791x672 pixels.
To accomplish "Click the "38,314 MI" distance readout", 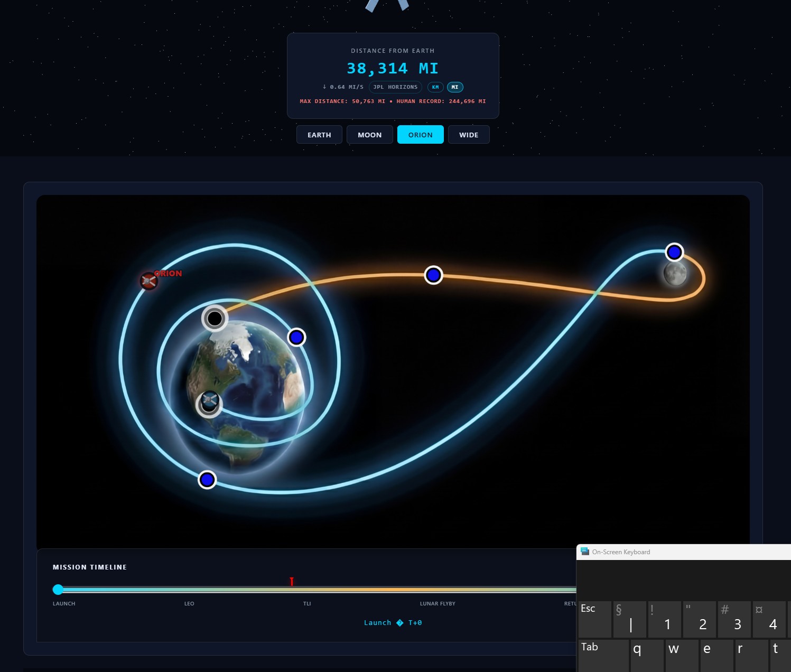I will (x=393, y=69).
